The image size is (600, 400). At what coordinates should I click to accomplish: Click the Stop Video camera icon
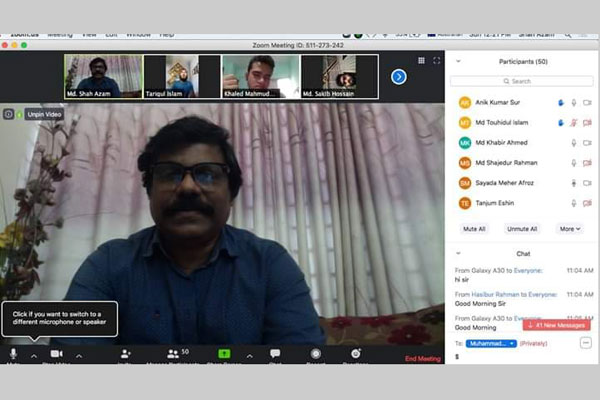[x=57, y=354]
